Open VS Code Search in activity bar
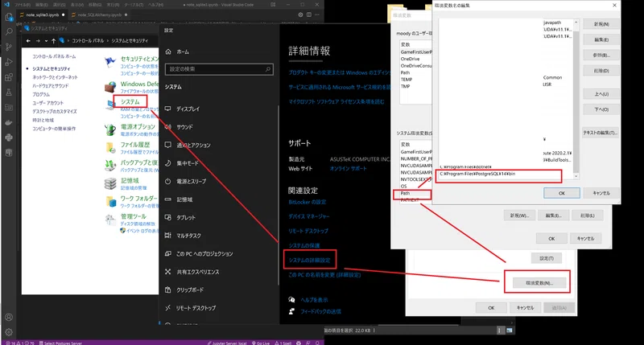 [x=9, y=31]
